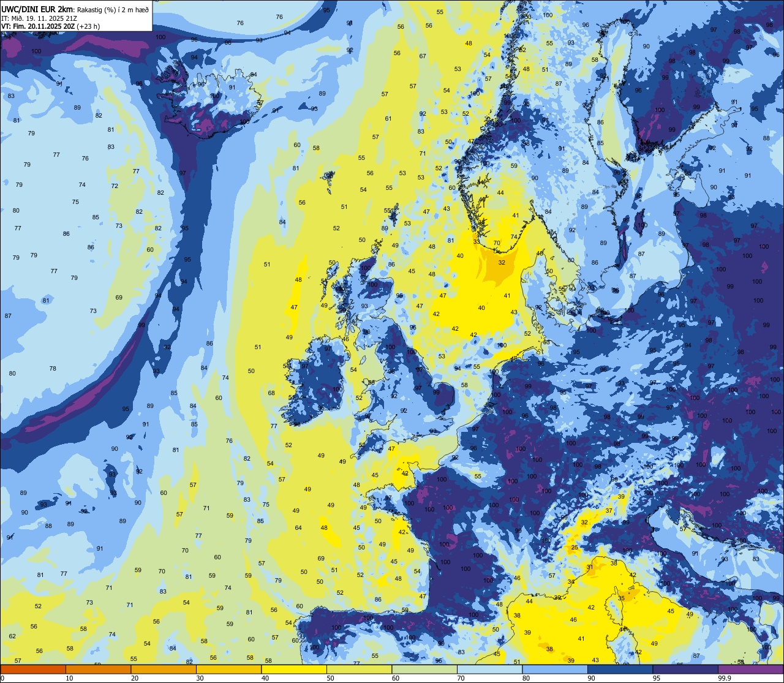The width and height of the screenshot is (784, 683).
Task: Click the '31' humidity value on the map
Action: coord(590,567)
